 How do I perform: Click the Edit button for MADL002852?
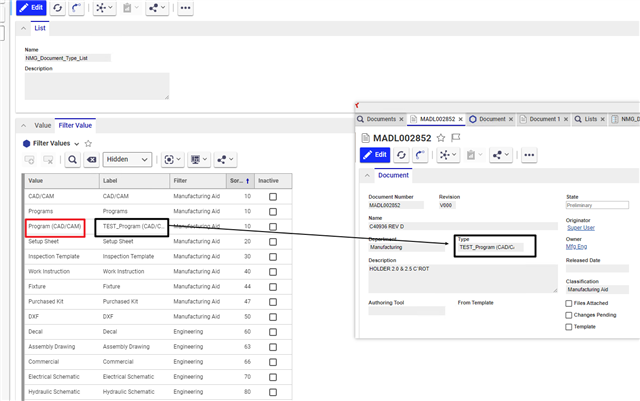[374, 155]
